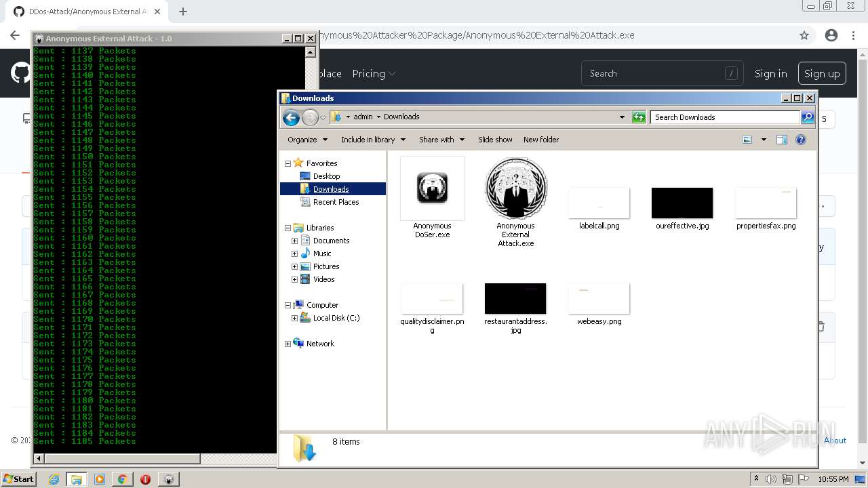The height and width of the screenshot is (488, 868).
Task: Select the webeasy.png thumbnail
Action: tap(599, 299)
